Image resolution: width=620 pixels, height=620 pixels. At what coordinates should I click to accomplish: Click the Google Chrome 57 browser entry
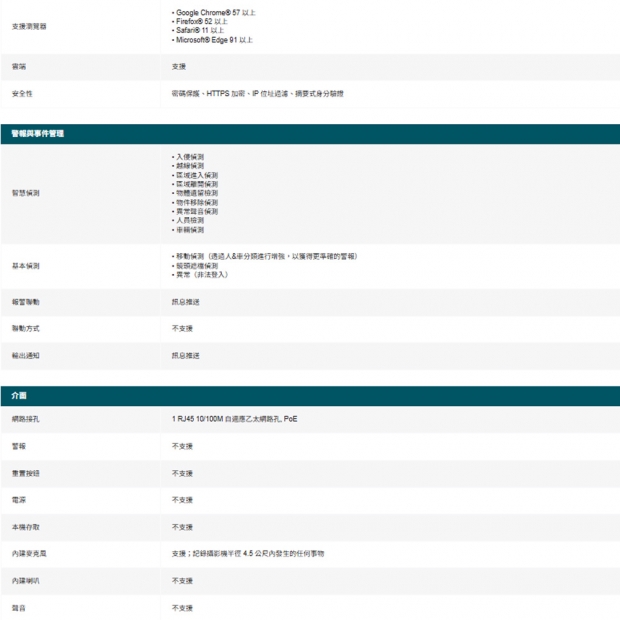pyautogui.click(x=214, y=13)
